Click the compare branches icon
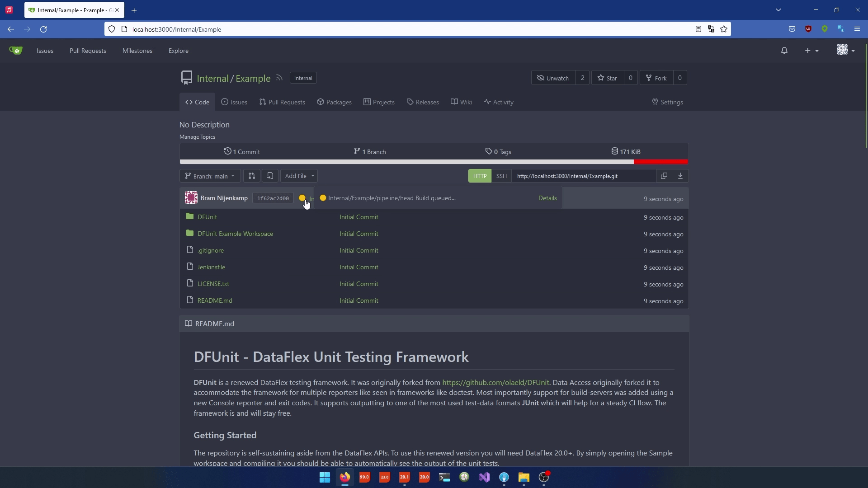Screen dimensions: 868x488 252,176
